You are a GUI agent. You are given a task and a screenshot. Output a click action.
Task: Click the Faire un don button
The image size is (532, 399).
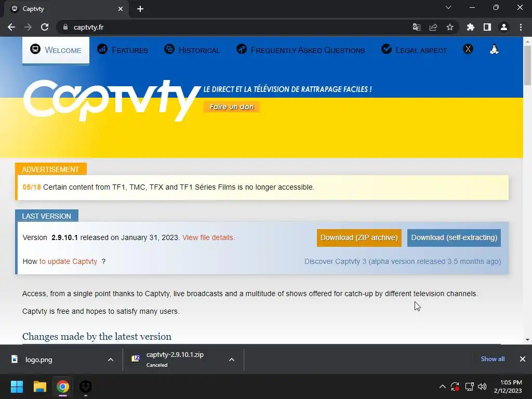point(231,107)
